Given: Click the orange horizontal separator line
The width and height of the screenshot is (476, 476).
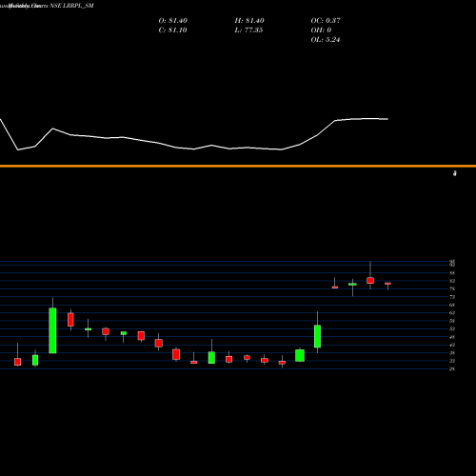Looking at the screenshot, I should click(238, 166).
